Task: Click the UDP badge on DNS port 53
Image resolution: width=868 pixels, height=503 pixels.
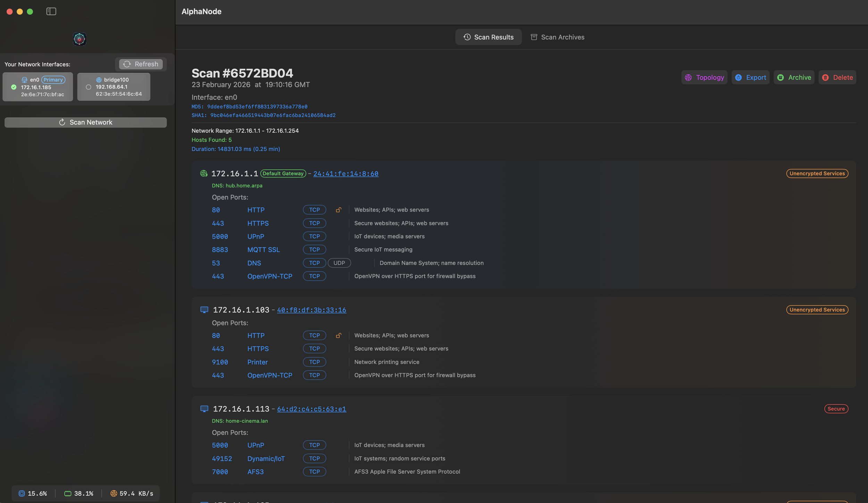Action: pos(339,263)
